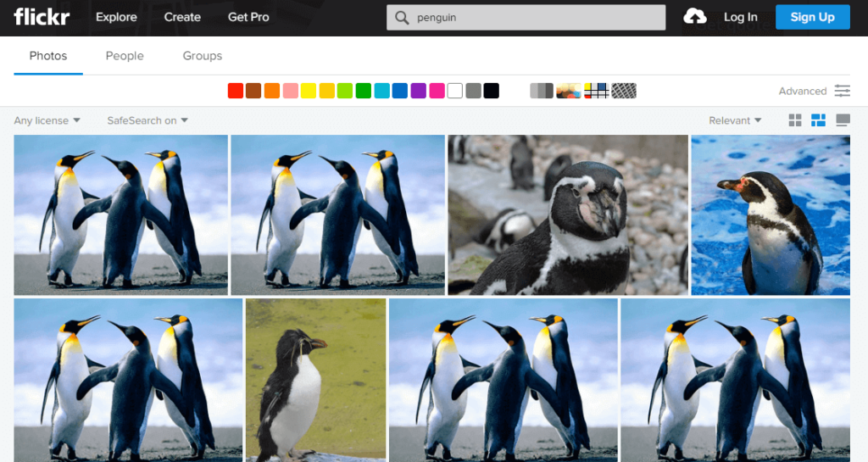The width and height of the screenshot is (868, 462).
Task: Click the Log In link
Action: pyautogui.click(x=741, y=17)
